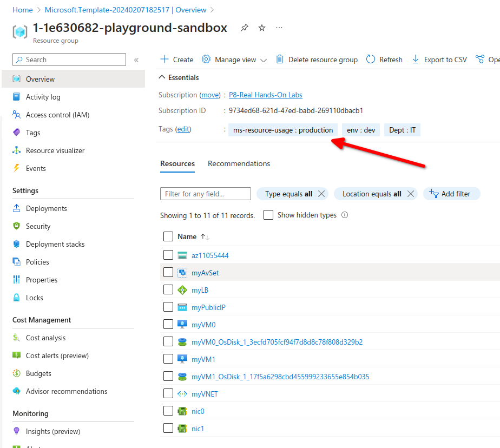Open Access control (IAM) in sidebar

(57, 115)
